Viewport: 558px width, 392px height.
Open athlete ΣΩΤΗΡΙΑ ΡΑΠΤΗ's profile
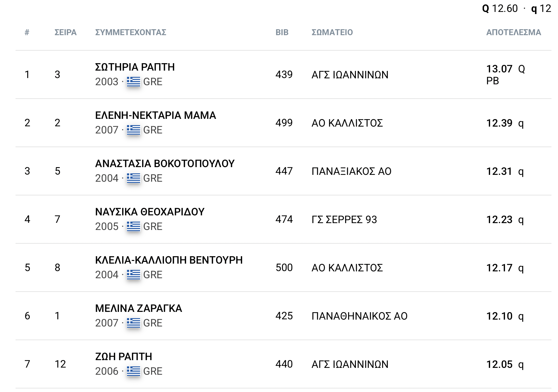135,67
